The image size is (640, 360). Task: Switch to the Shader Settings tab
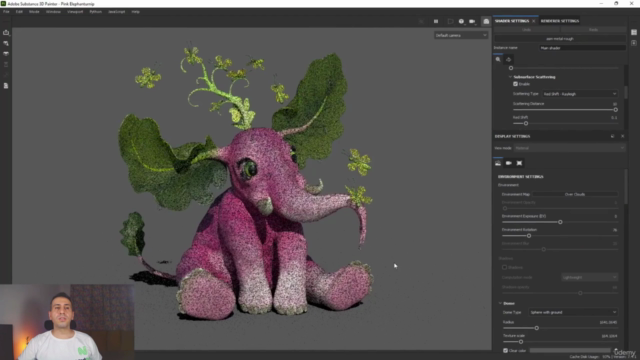click(x=512, y=21)
